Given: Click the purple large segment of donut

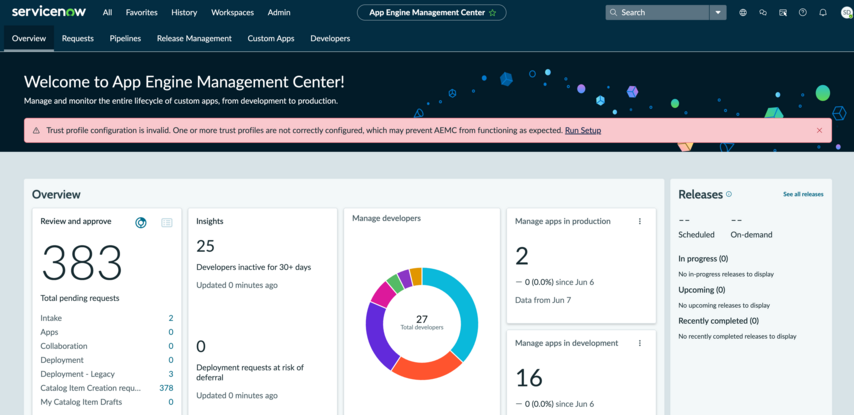Looking at the screenshot, I should (377, 335).
